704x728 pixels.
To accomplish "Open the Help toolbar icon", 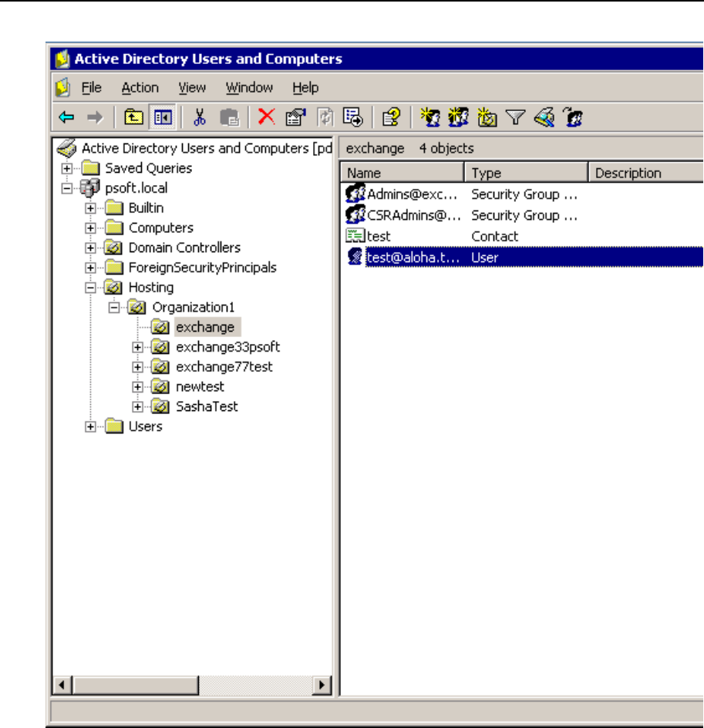I will pos(391,117).
